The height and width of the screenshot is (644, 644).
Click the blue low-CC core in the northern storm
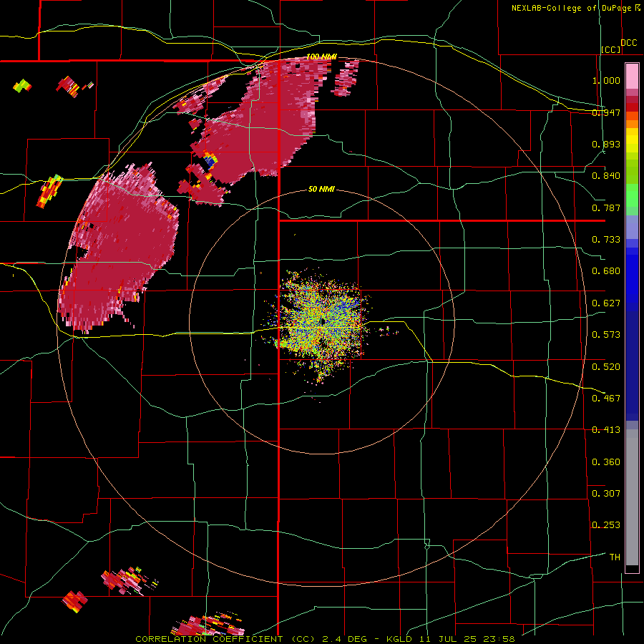pyautogui.click(x=210, y=162)
